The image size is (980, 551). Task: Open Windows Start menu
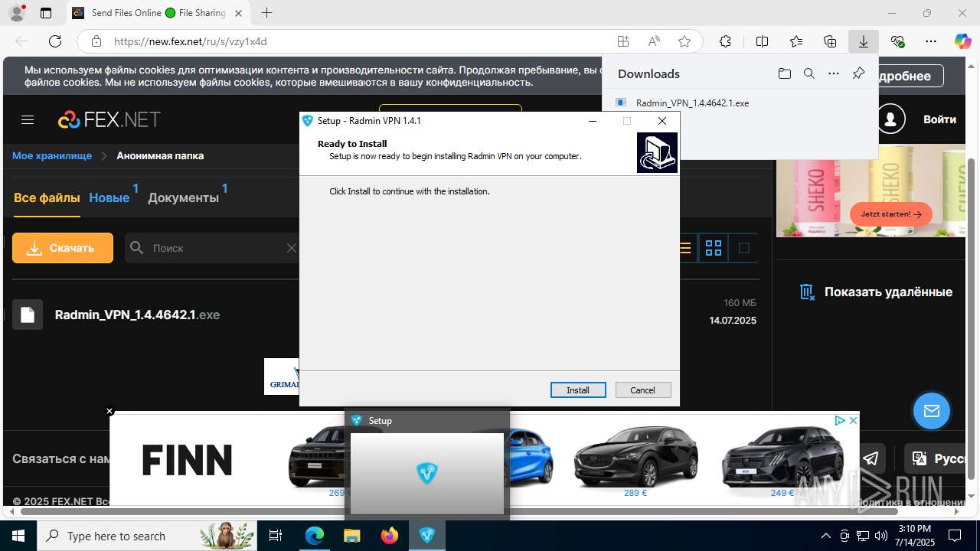click(x=18, y=536)
